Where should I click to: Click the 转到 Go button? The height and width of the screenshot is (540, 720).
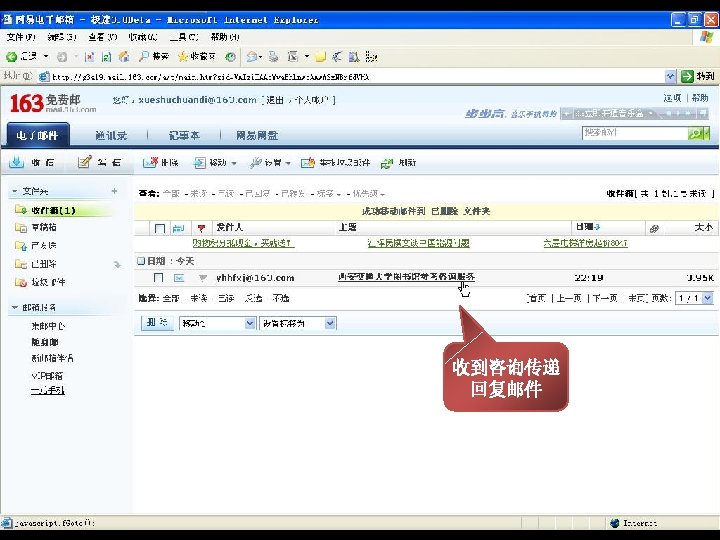click(698, 76)
